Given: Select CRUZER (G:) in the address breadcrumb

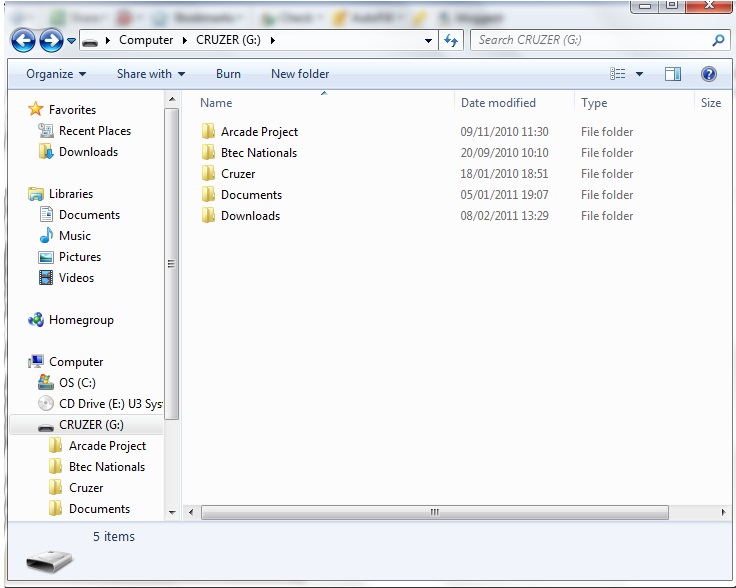Looking at the screenshot, I should pyautogui.click(x=228, y=40).
